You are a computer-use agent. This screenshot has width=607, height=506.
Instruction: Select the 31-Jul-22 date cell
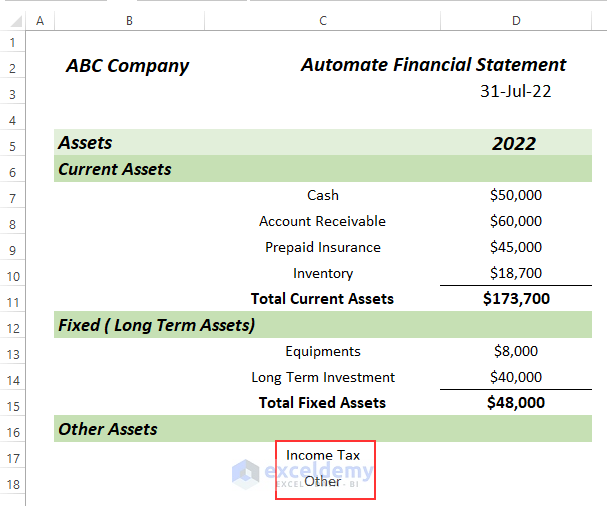[x=516, y=91]
